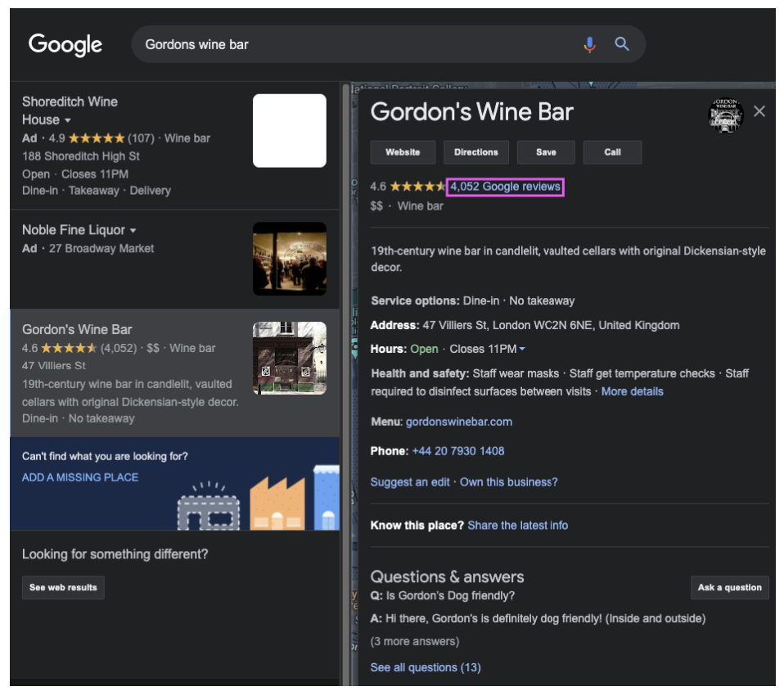Screen dimensions: 784x691
Task: Open the 4,052 Google reviews link
Action: (x=505, y=187)
